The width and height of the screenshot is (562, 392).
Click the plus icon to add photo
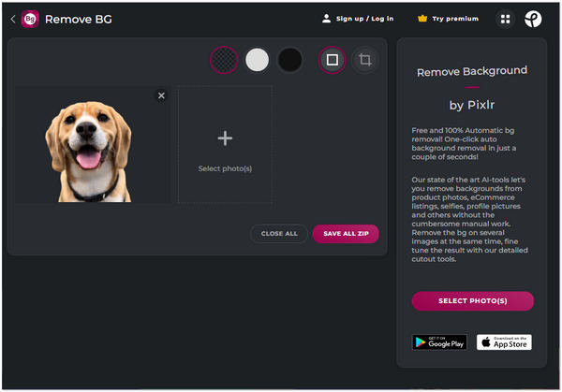tap(225, 138)
